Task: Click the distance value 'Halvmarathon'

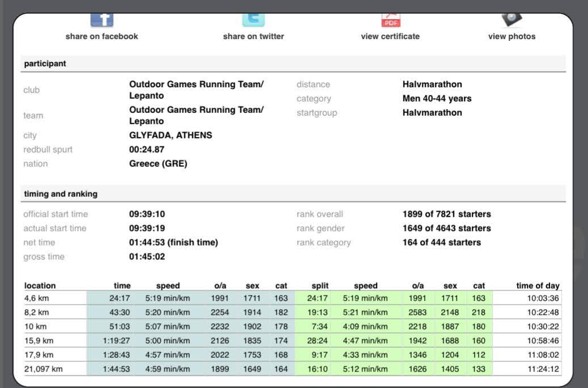Action: click(x=432, y=84)
